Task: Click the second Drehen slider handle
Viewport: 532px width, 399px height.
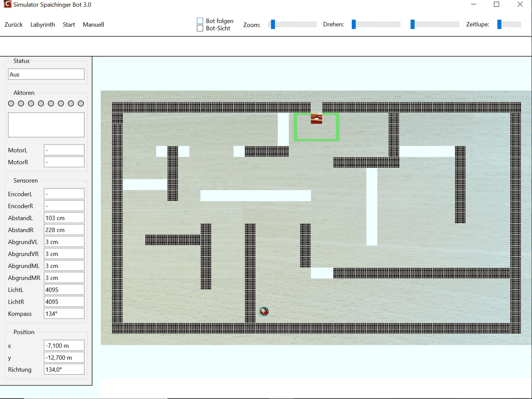Action: point(413,24)
